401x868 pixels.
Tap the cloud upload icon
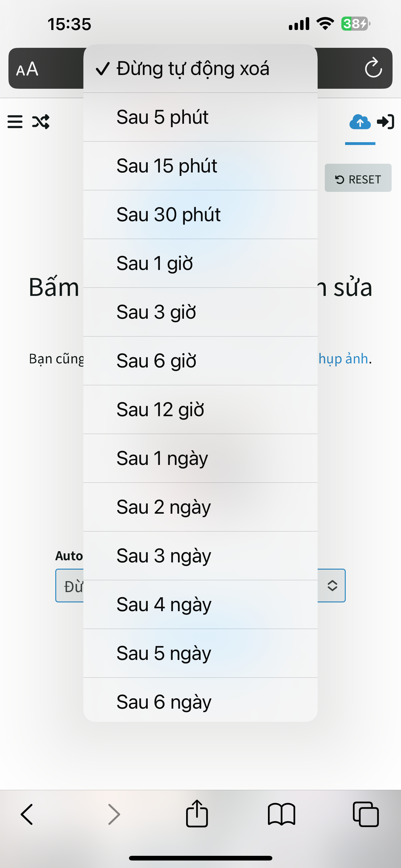[360, 122]
